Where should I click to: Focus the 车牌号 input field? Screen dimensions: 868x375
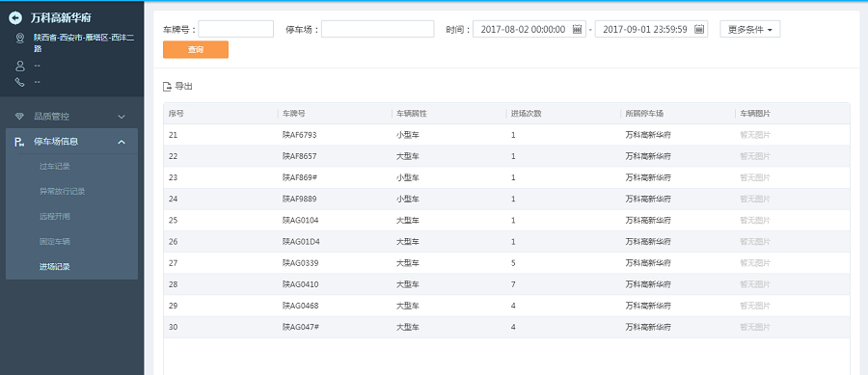point(236,29)
